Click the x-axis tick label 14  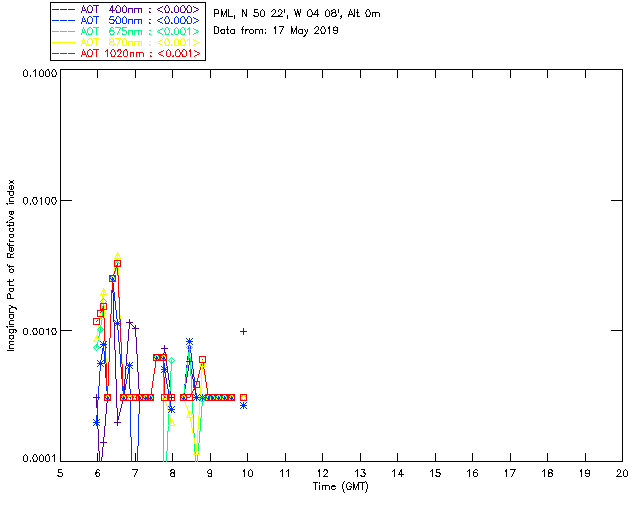(398, 473)
